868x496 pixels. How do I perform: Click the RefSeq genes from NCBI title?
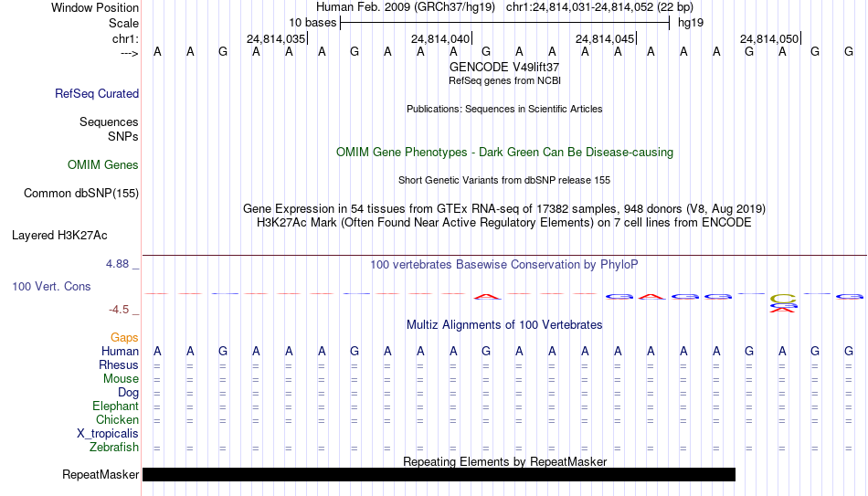coord(504,80)
